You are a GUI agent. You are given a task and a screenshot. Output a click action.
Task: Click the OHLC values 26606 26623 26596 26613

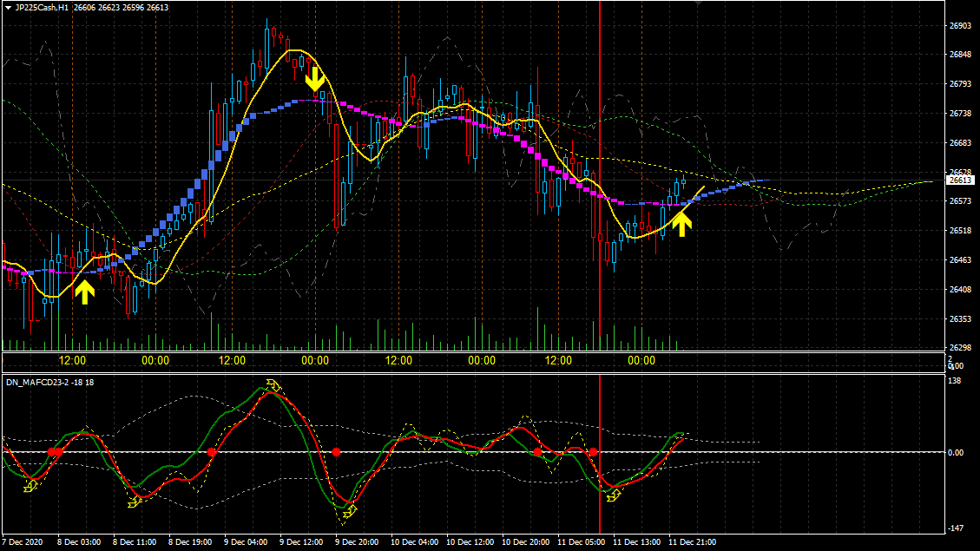click(121, 8)
